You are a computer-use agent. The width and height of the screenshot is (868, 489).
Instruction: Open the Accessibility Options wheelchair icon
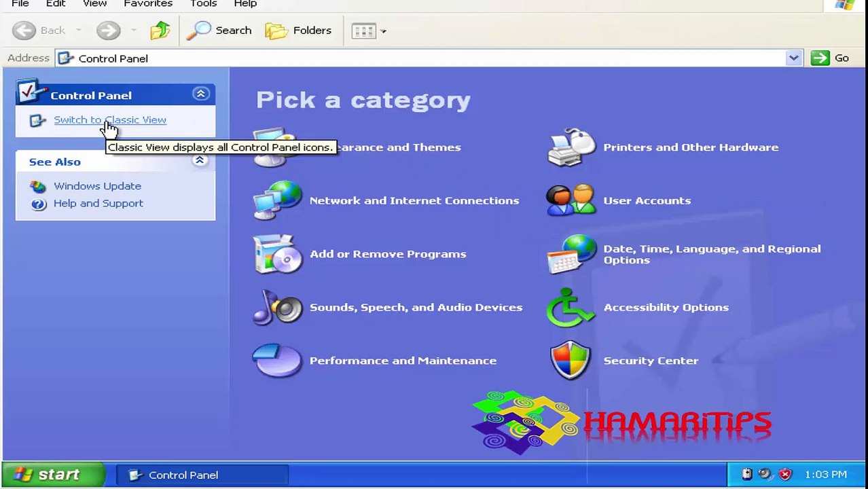[571, 307]
